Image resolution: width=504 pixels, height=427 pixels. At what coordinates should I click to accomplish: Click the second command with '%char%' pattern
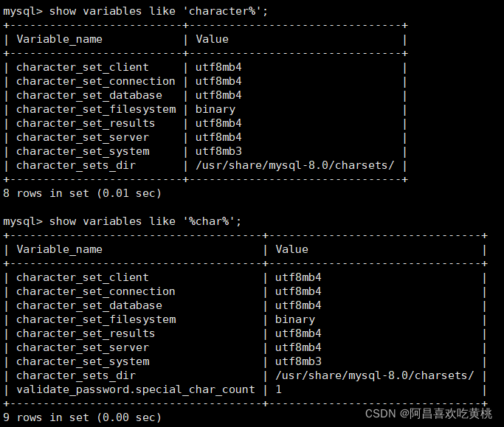click(122, 222)
